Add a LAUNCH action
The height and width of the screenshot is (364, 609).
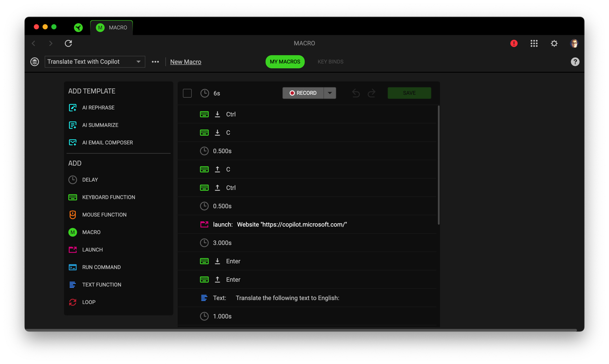point(93,250)
